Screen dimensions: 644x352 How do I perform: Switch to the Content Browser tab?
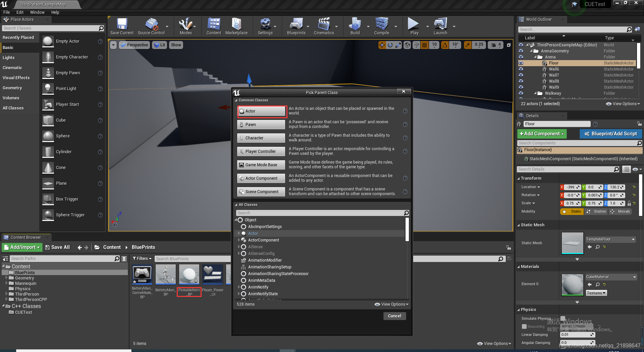pyautogui.click(x=26, y=237)
